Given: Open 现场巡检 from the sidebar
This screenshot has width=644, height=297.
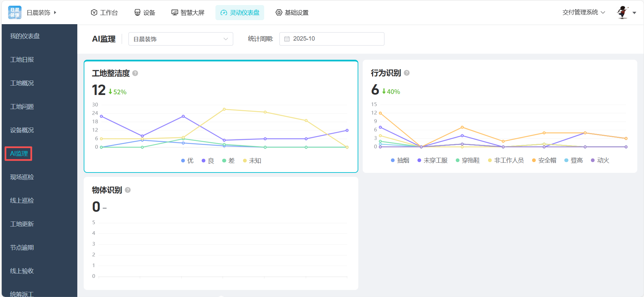Looking at the screenshot, I should coord(22,177).
